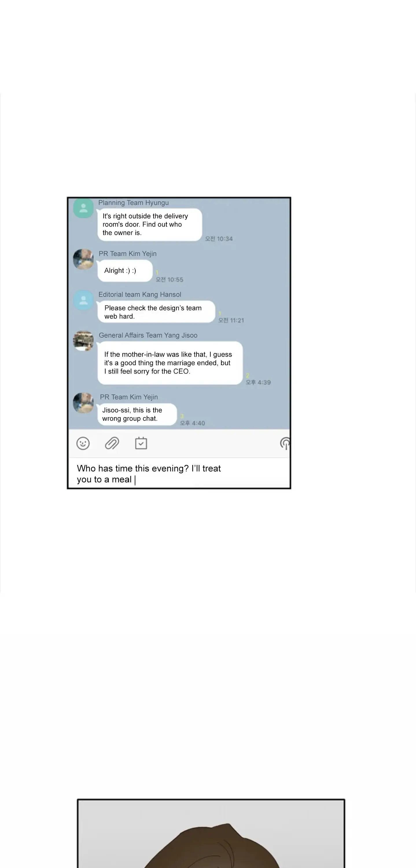
Task: Open Editorial team Kang Hansol's blue avatar
Action: [83, 300]
